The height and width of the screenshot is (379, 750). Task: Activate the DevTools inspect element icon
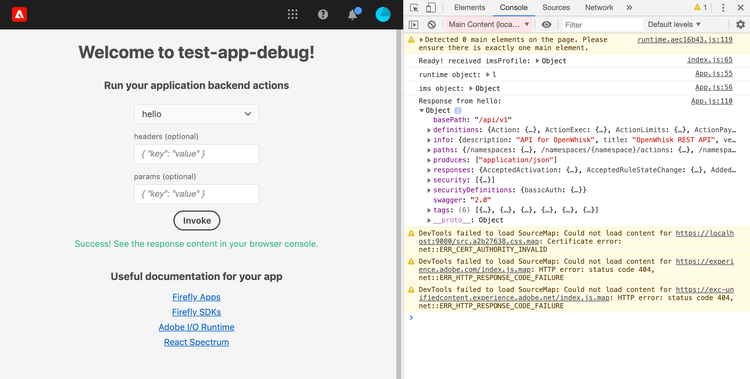point(414,8)
